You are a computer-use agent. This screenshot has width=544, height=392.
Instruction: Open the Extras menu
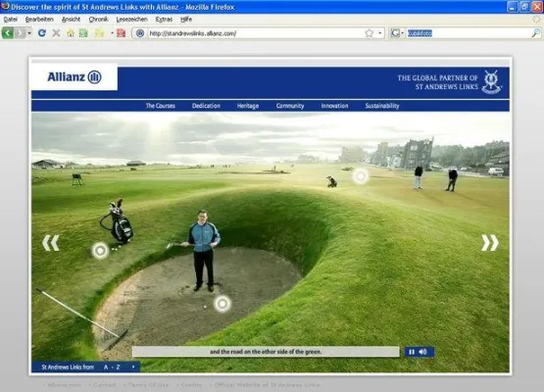[164, 20]
